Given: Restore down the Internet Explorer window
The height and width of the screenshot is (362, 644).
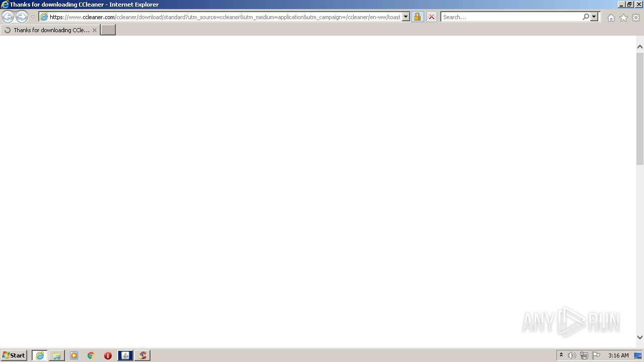Looking at the screenshot, I should point(629,5).
